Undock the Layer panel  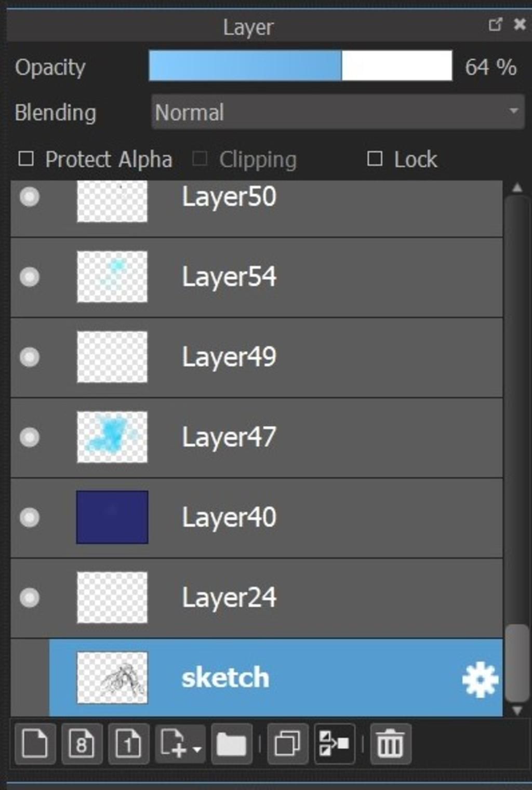(x=495, y=24)
